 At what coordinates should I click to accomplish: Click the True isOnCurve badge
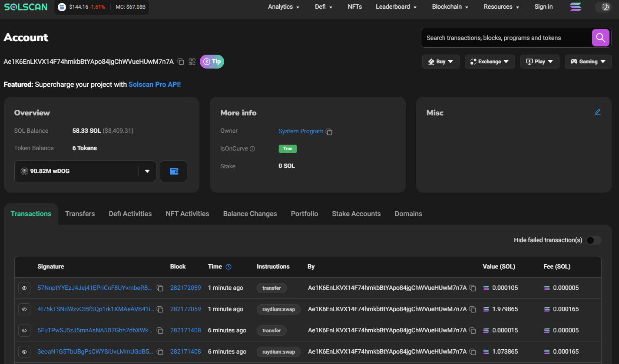pos(288,149)
